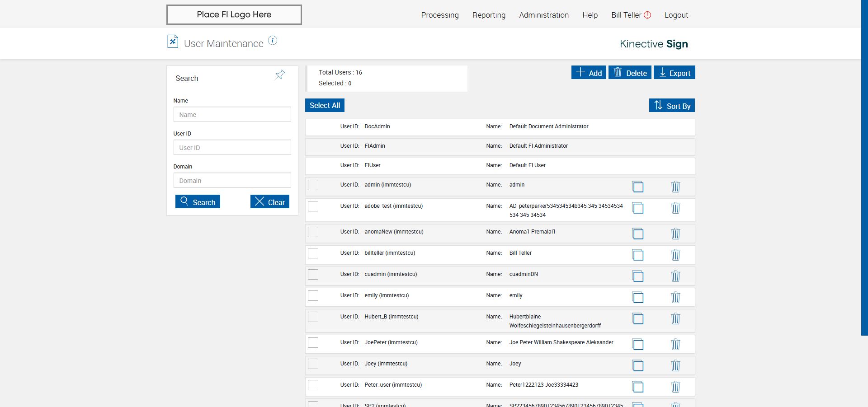868x407 pixels.
Task: Check the cuadmin user checkbox
Action: click(313, 274)
